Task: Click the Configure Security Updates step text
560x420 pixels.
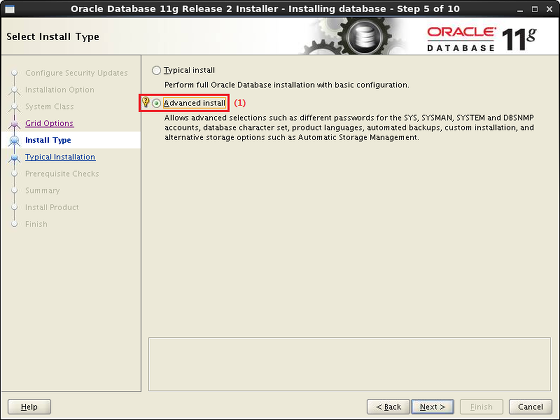Action: click(x=76, y=73)
